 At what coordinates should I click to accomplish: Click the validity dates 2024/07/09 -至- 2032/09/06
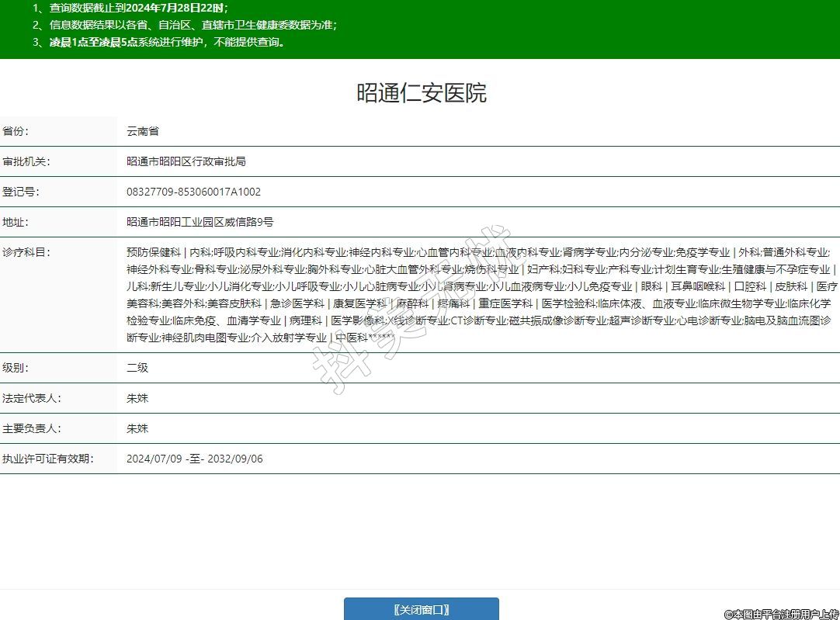coord(194,459)
